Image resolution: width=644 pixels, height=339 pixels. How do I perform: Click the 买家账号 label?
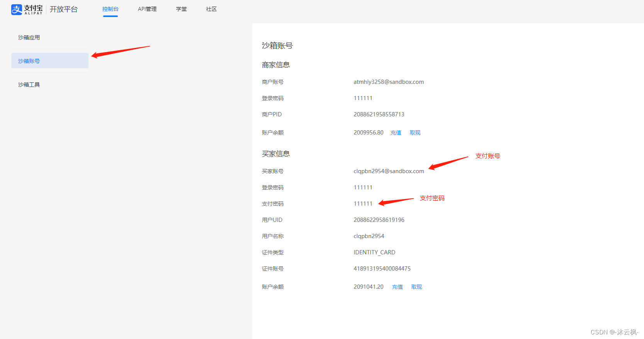273,171
